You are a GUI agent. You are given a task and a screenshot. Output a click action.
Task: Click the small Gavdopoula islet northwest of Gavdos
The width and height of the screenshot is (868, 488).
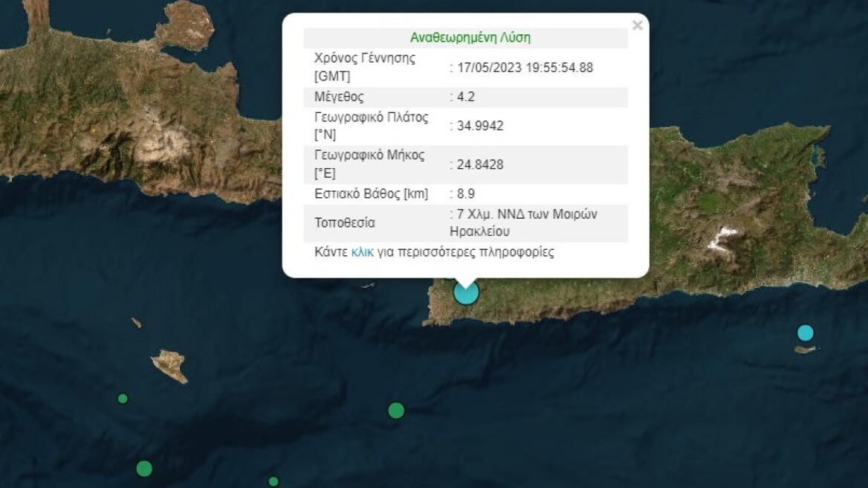(x=137, y=323)
